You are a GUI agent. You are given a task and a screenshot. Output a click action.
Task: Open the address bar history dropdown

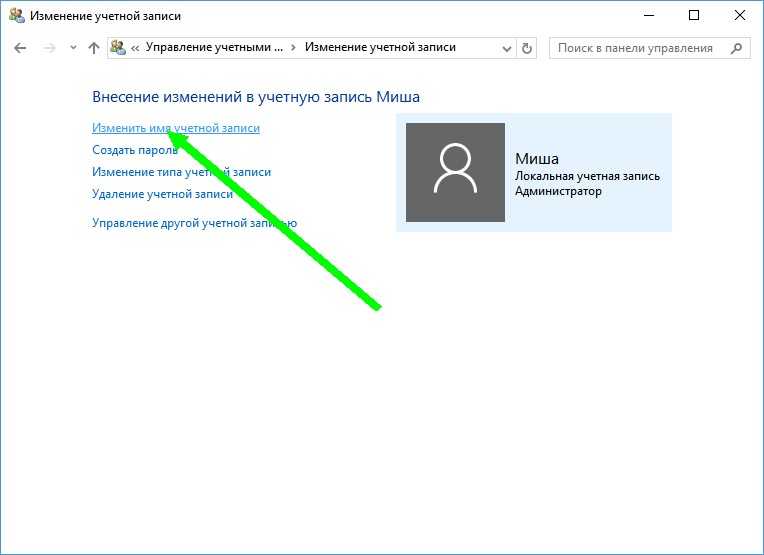tap(507, 48)
